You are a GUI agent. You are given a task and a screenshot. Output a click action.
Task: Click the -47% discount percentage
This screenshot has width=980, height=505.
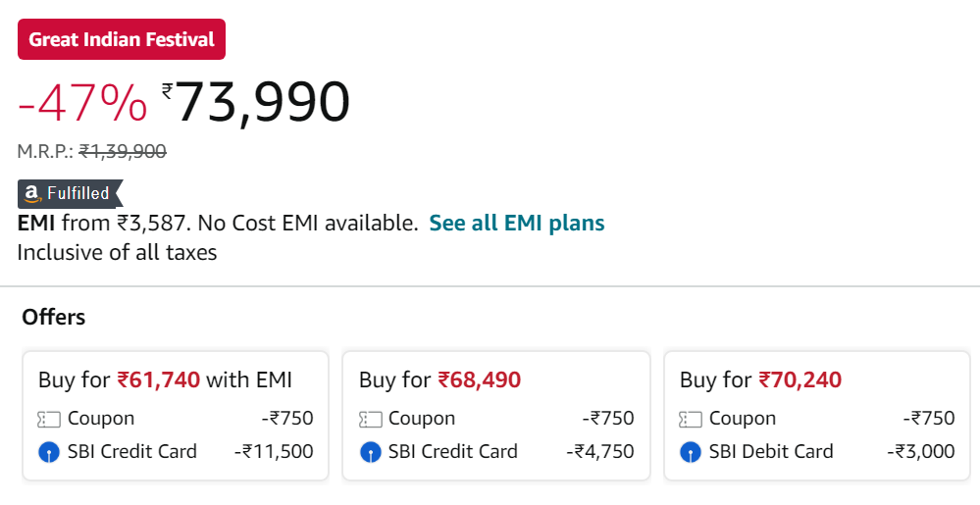click(82, 103)
